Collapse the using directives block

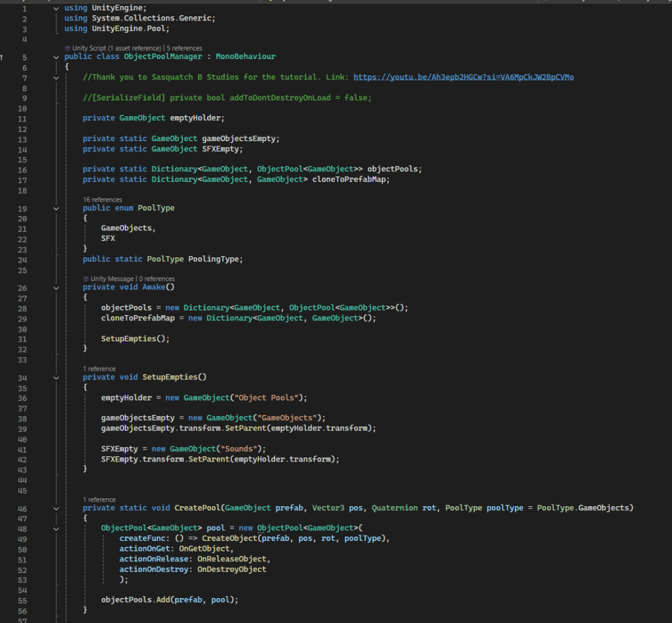tap(56, 9)
